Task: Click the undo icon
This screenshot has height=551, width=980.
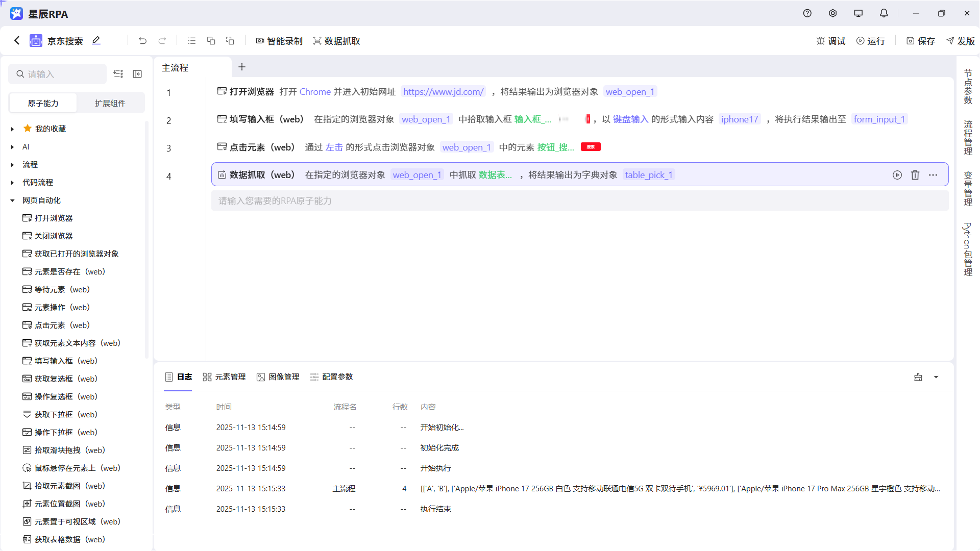Action: pos(142,41)
